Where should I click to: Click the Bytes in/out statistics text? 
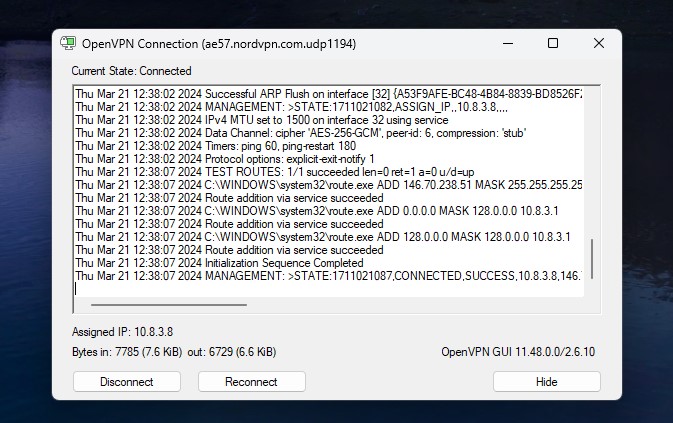174,352
